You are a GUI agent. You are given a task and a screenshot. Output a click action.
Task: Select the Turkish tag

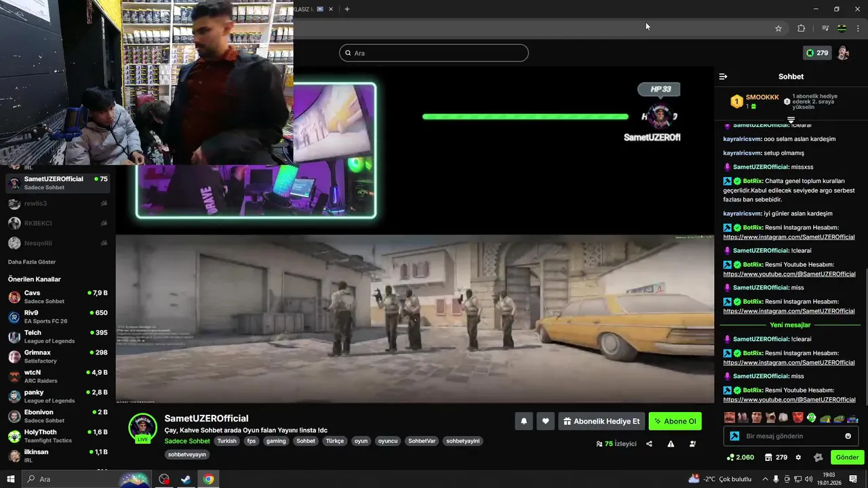(x=227, y=441)
